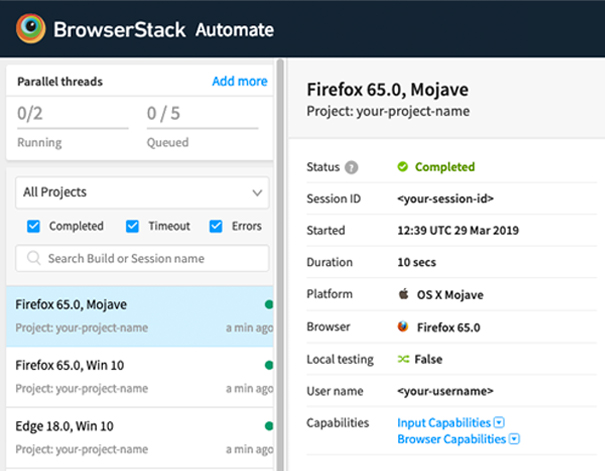Click the session list vertical scrollbar
The height and width of the screenshot is (471, 605).
click(280, 265)
